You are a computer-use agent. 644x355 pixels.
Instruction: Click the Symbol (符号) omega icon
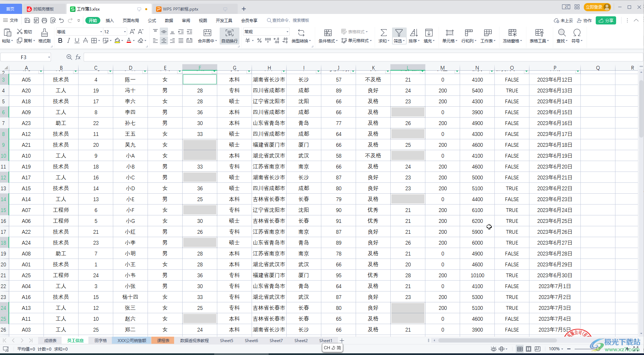point(577,33)
